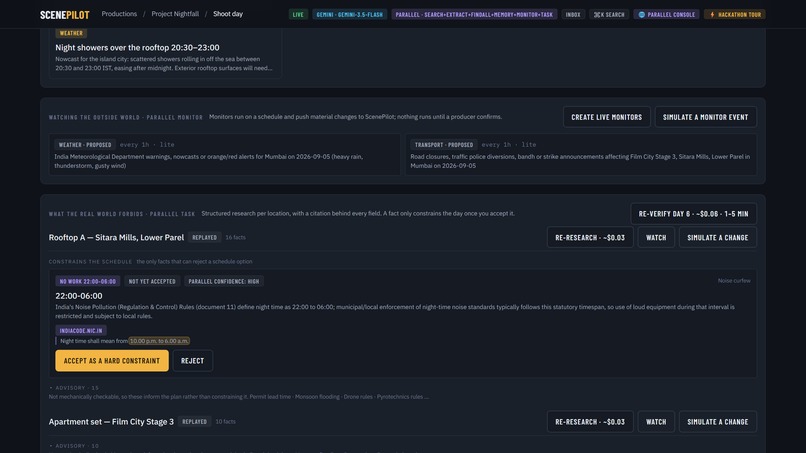Click Re-research for Rooftop A Sitara Mills
The height and width of the screenshot is (453, 806).
pyautogui.click(x=590, y=238)
